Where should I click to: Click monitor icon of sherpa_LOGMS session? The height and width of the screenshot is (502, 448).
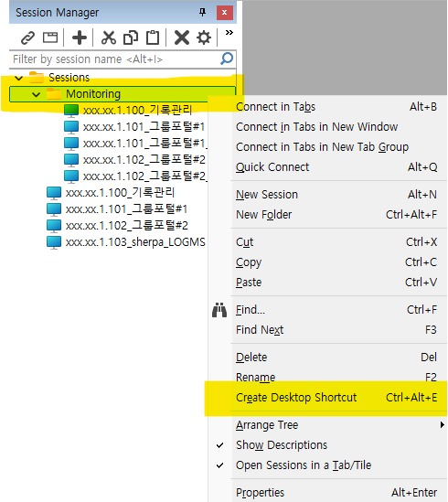point(54,242)
